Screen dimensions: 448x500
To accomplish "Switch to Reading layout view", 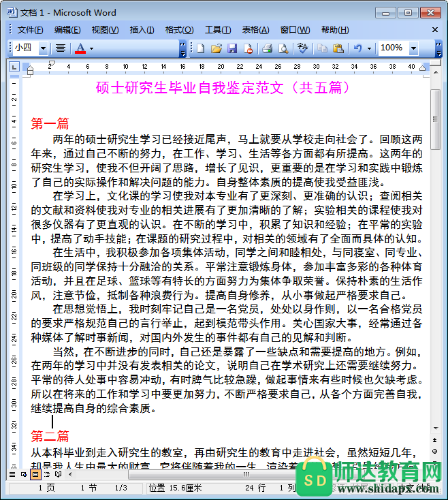I will (x=58, y=475).
